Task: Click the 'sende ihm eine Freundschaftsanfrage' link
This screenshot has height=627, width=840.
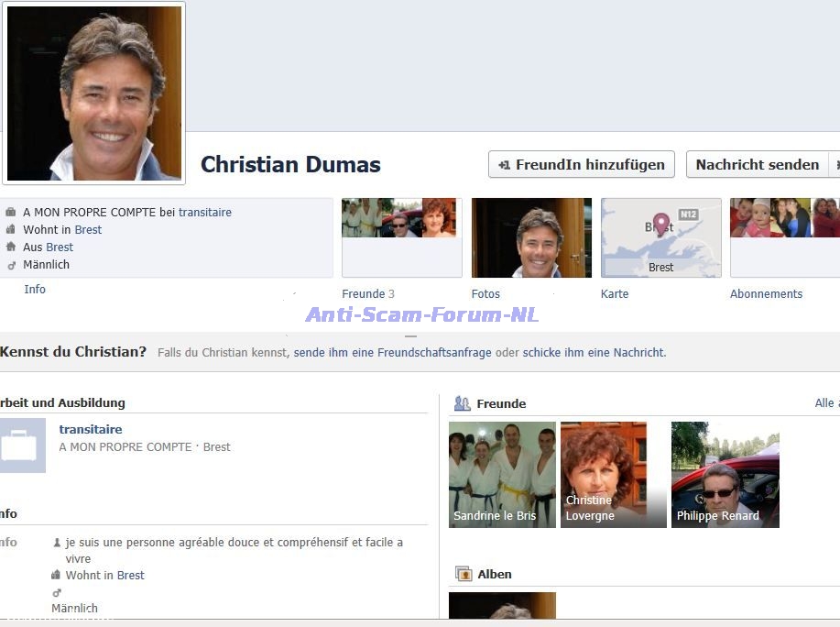Action: click(x=392, y=353)
